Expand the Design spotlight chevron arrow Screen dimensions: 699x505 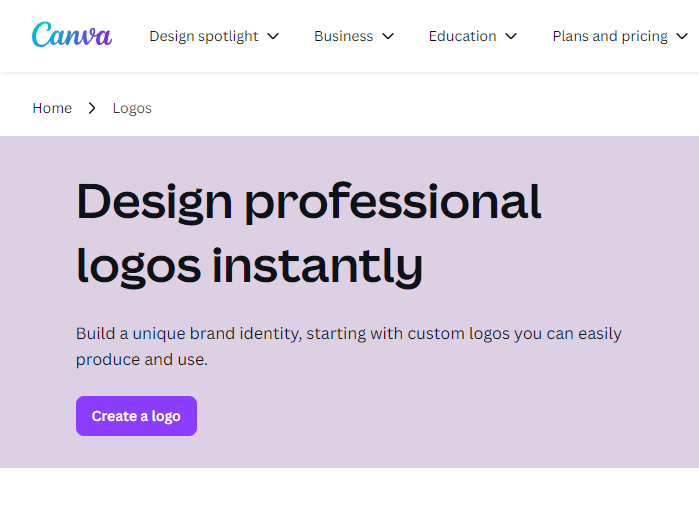pyautogui.click(x=273, y=36)
